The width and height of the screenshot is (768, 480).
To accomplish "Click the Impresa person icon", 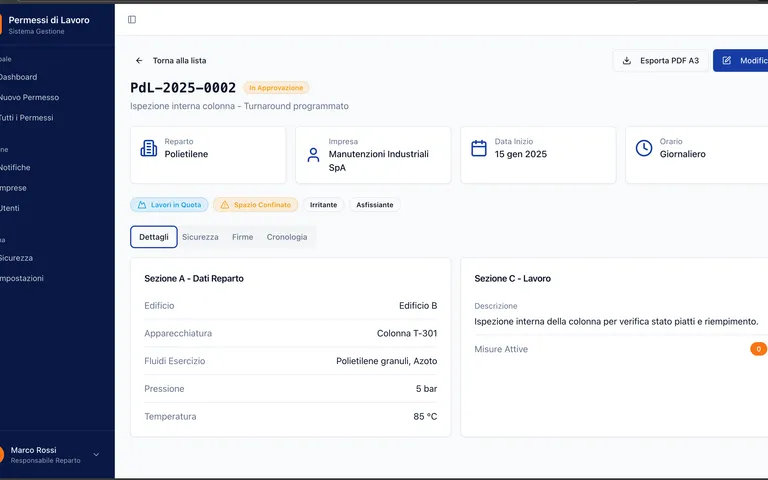I will (314, 155).
